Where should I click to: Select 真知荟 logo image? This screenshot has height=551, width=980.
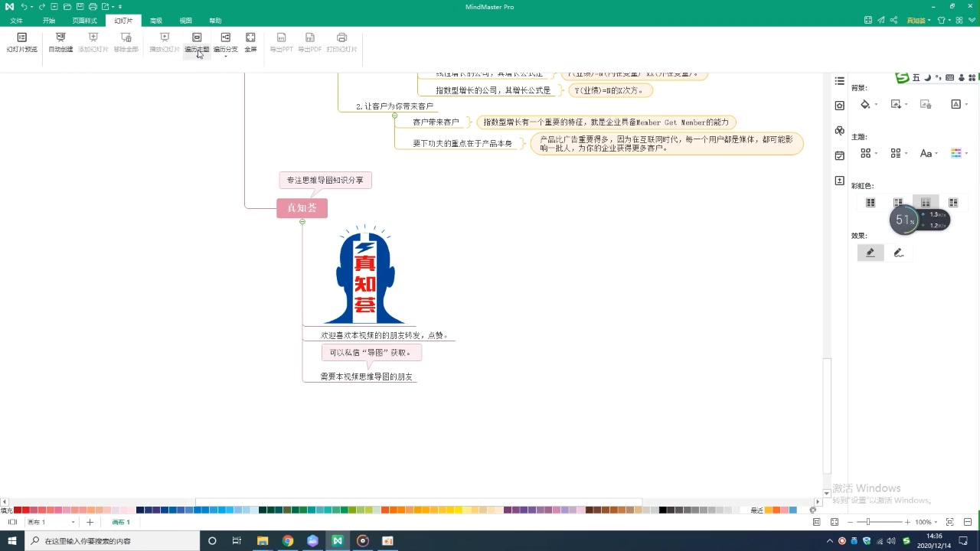[364, 275]
